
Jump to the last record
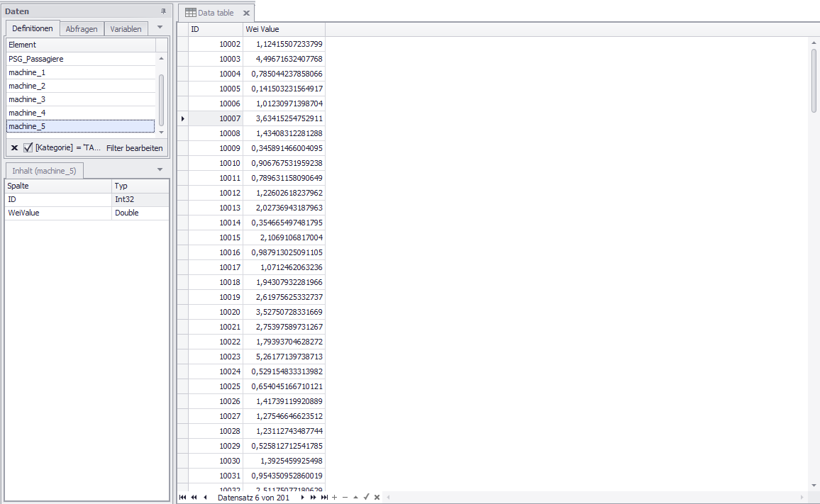click(x=324, y=498)
